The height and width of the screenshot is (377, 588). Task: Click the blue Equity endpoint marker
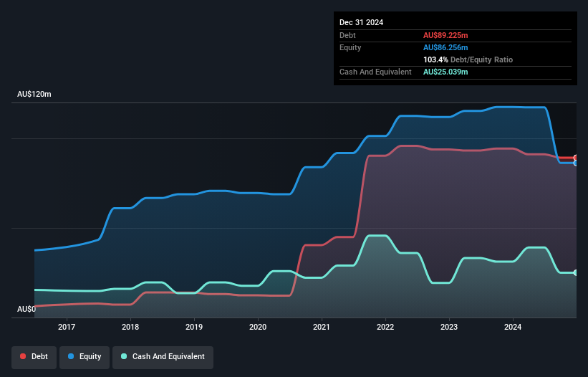(576, 163)
